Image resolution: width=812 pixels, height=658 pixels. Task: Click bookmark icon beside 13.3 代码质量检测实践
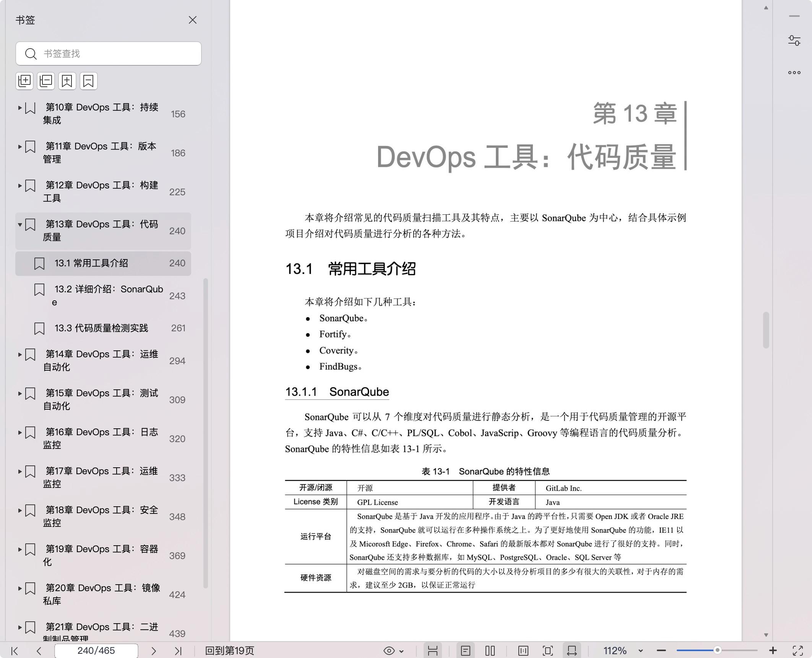click(39, 329)
